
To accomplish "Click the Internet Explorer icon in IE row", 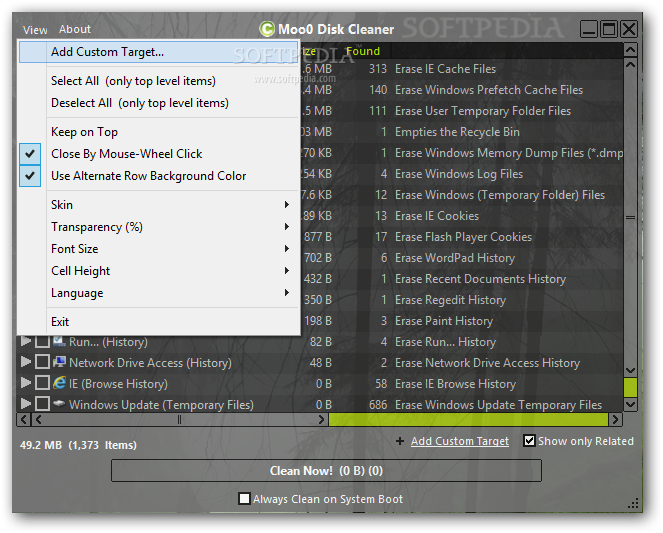I will tap(59, 383).
